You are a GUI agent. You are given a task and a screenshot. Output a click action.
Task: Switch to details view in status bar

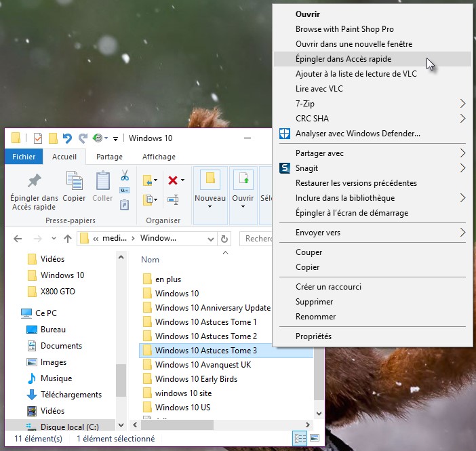[300, 438]
